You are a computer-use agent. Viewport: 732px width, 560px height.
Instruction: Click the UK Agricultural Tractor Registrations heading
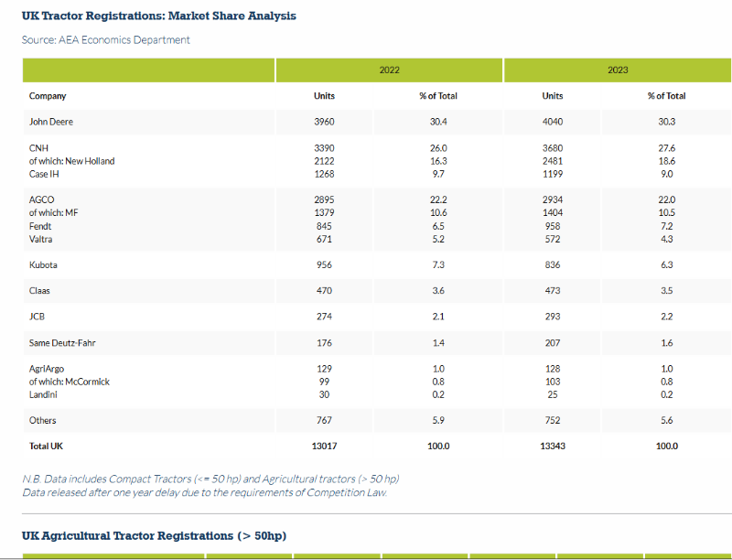pyautogui.click(x=154, y=535)
